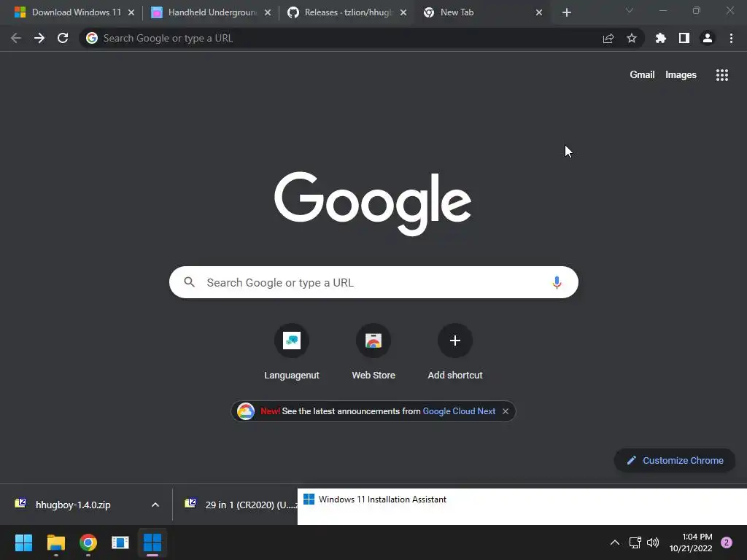Click the Google logo
This screenshot has height=560, width=747.
(x=373, y=203)
